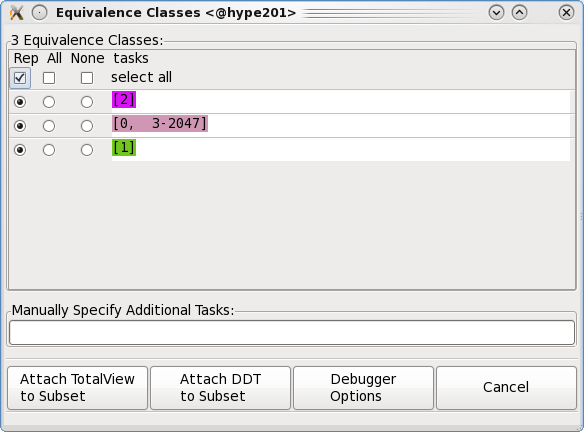
Task: Select None radio for tasks [0, 3-2047]
Action: point(87,126)
